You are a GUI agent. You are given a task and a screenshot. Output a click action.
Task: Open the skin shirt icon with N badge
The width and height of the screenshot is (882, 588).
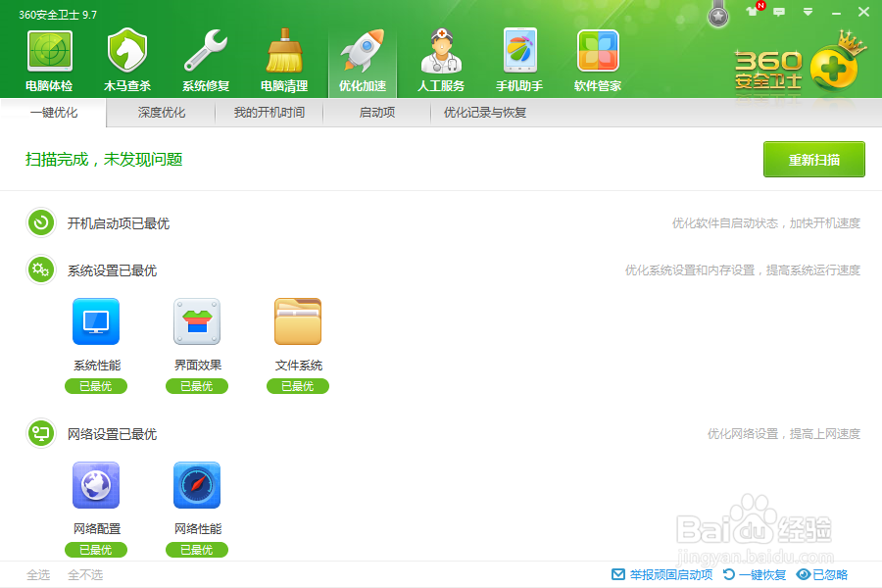coord(754,10)
